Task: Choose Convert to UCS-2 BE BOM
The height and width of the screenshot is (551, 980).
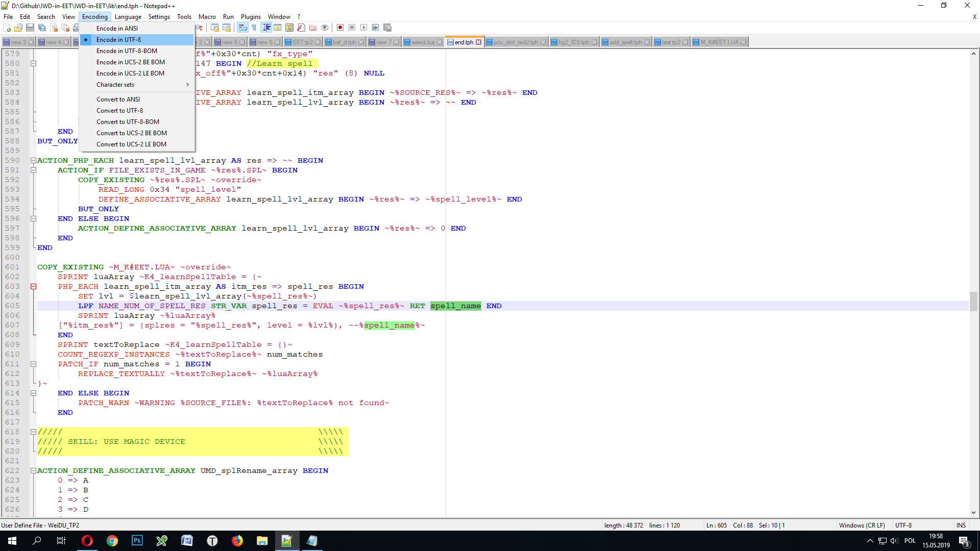Action: [137, 133]
